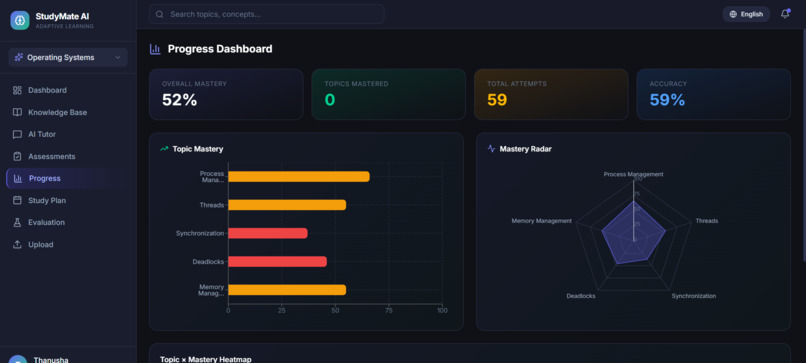Click the Threads mastery bar
The width and height of the screenshot is (806, 363).
pyautogui.click(x=287, y=205)
